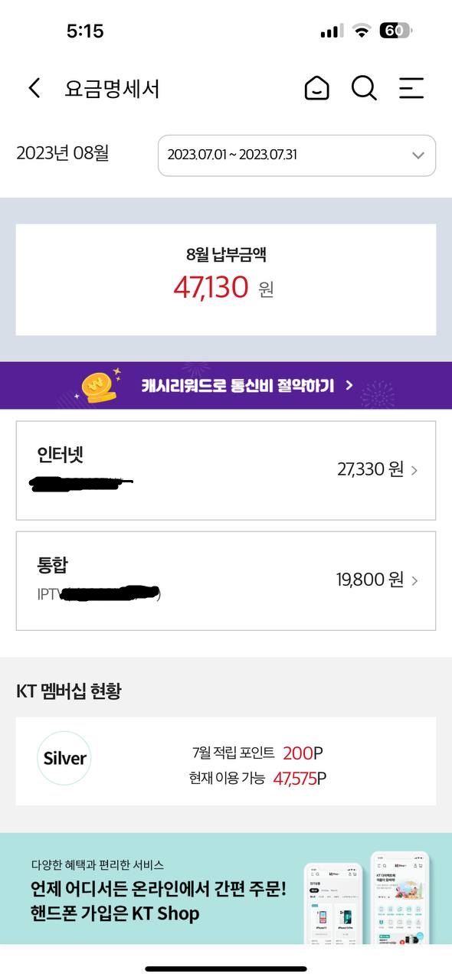Screen dimensions: 452x980
Task: Open the billing period dropdown 2023.07.01 ~ 2023.07.31
Action: [296, 155]
